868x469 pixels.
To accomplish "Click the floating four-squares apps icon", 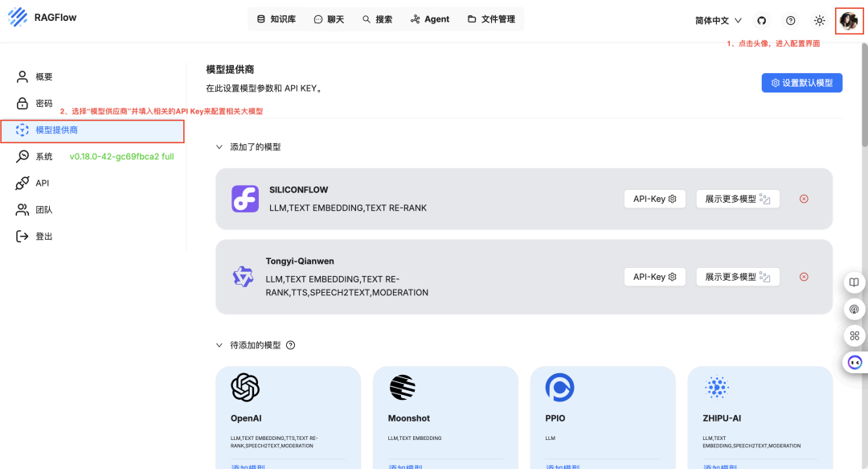I will [x=854, y=336].
